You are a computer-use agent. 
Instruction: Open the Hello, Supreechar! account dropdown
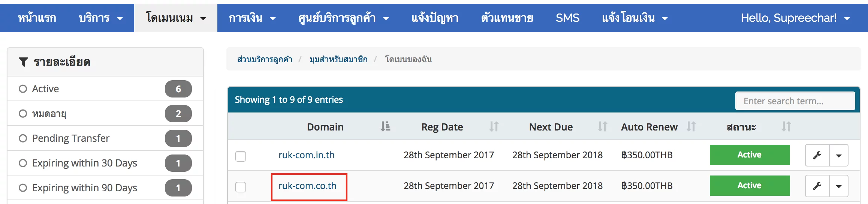coord(795,18)
